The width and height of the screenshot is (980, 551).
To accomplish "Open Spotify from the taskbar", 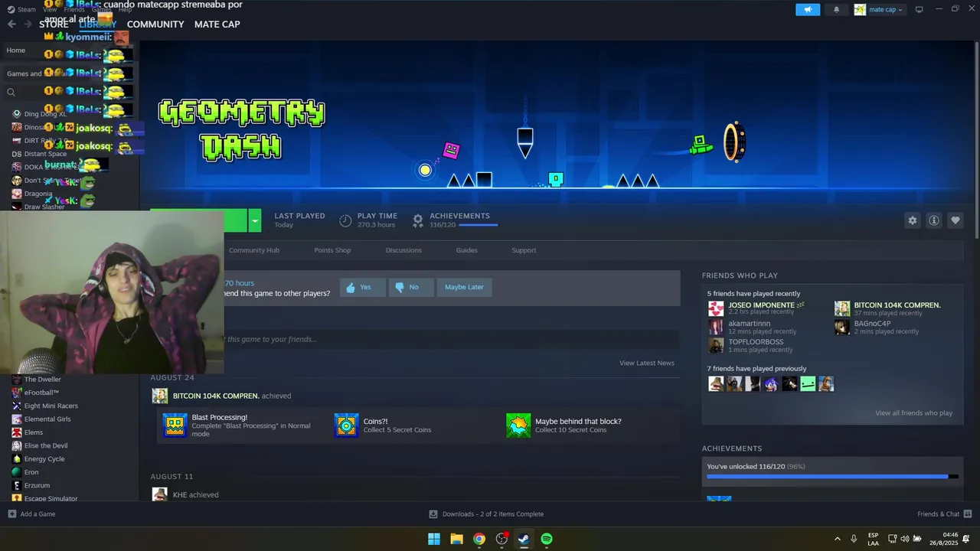I will click(x=547, y=539).
